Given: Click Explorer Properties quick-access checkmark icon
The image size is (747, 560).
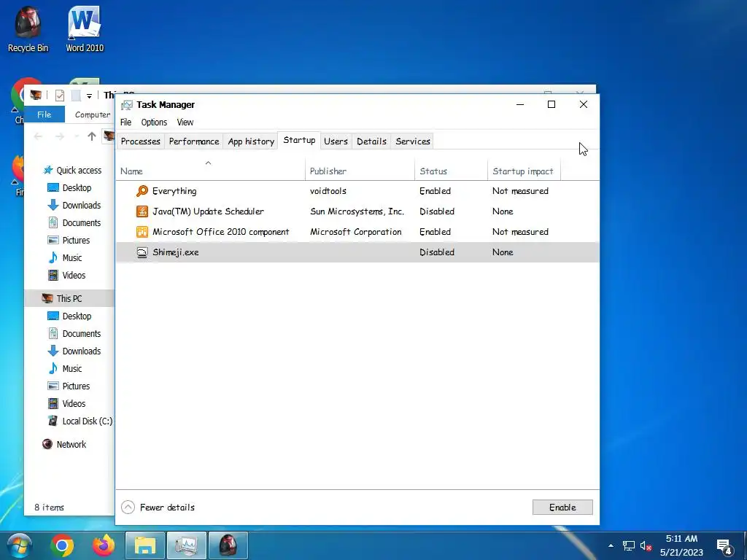Looking at the screenshot, I should tap(60, 96).
